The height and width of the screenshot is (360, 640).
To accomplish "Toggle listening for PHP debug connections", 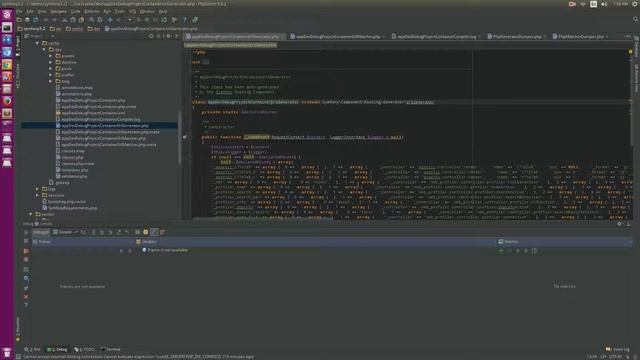I will point(174,20).
